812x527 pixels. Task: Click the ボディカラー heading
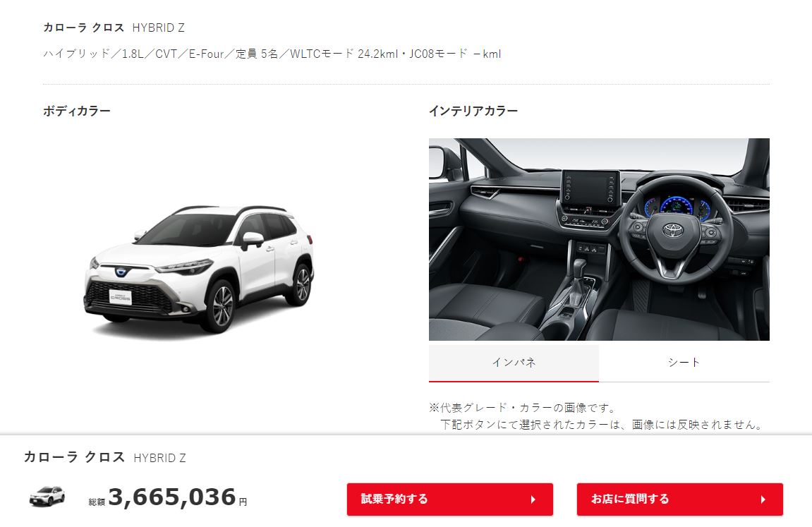(x=77, y=111)
